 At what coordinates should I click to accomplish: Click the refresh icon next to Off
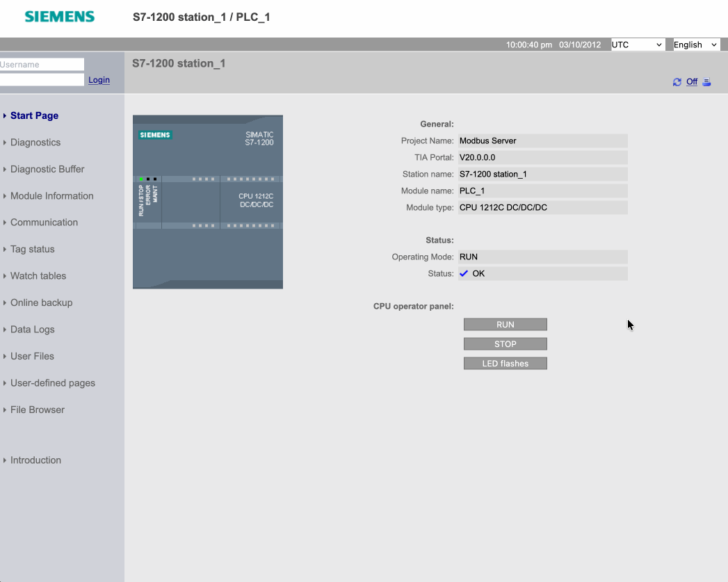tap(677, 82)
